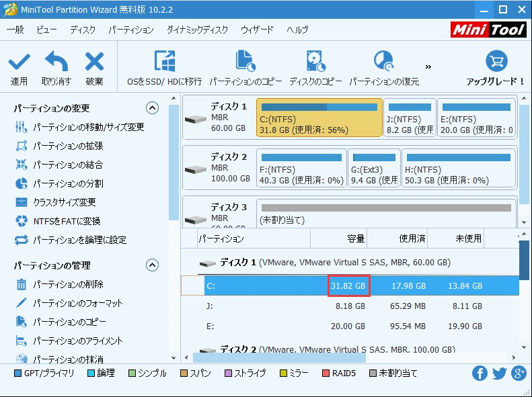Select the F:(NTFS) partition block on Disk 2

coord(301,168)
